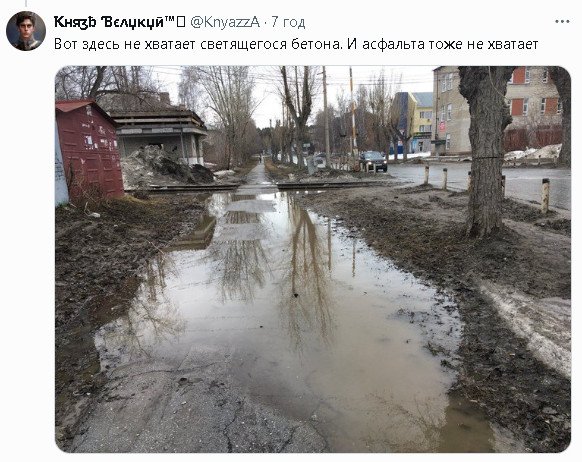Click the unfinished concrete building behind the garage
This screenshot has height=462, width=582.
click(160, 135)
